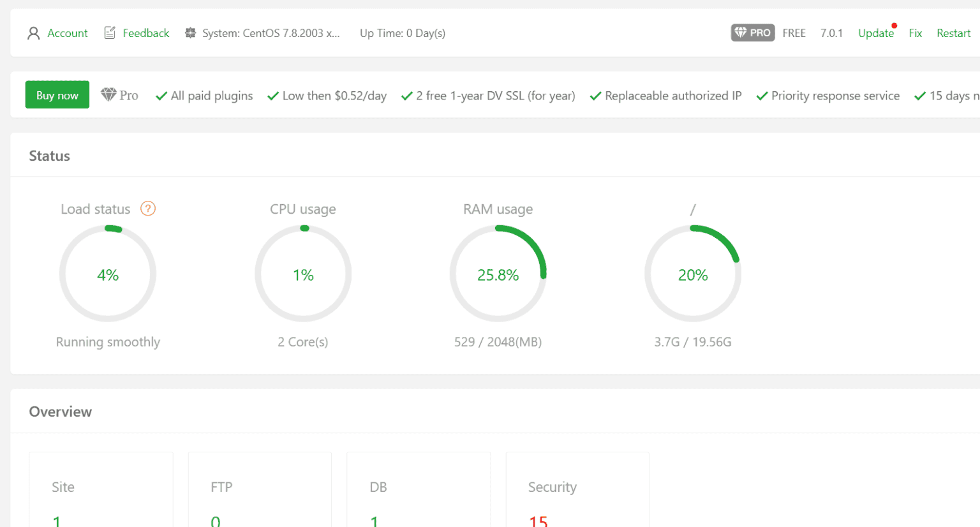Open the Feedback note icon

point(110,32)
